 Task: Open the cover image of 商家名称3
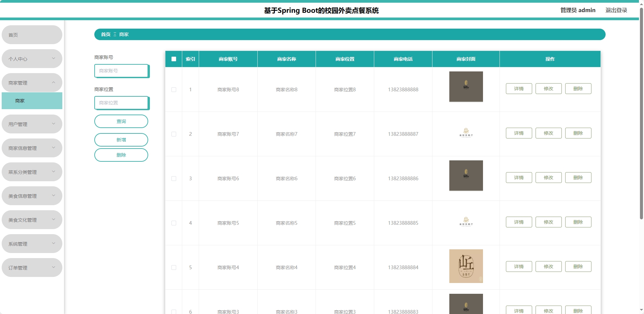coord(466,304)
